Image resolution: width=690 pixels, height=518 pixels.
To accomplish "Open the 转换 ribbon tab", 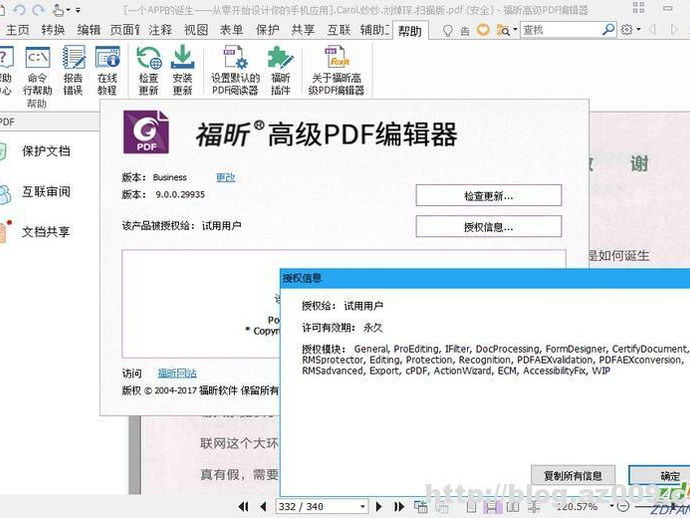I will click(x=53, y=30).
